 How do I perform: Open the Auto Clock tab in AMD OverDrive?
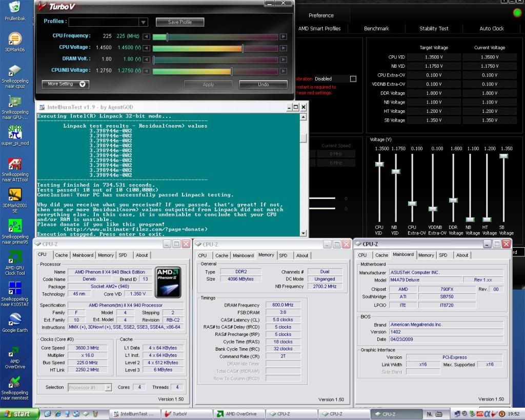pos(492,29)
